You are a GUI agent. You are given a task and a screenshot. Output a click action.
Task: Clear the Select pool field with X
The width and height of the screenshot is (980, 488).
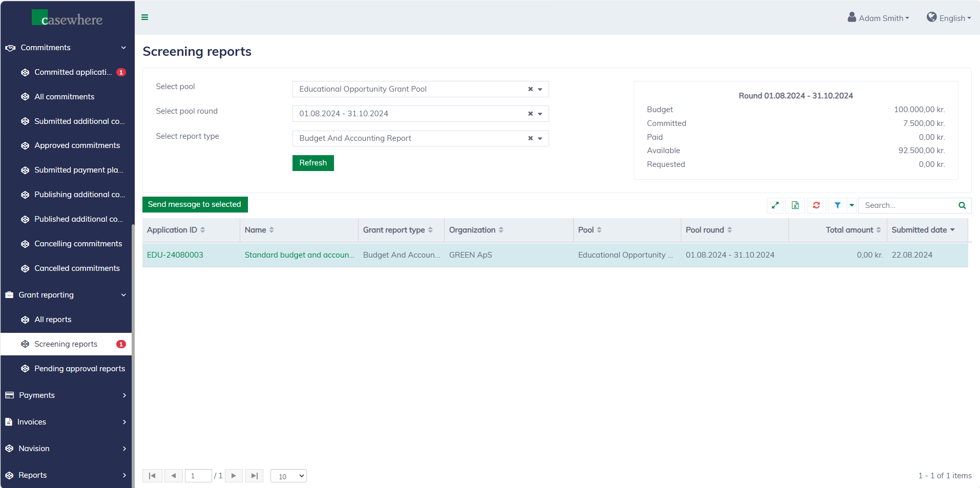[x=530, y=89]
